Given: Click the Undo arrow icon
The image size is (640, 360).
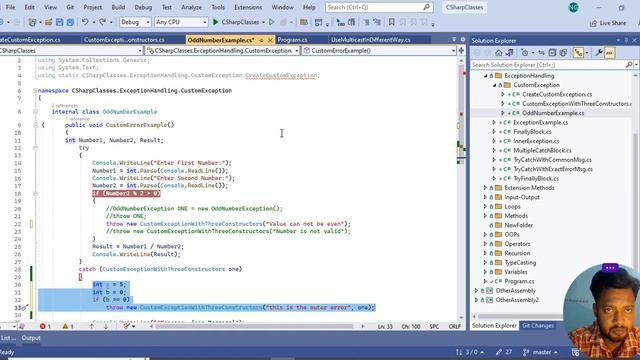Looking at the screenshot, I should [85, 22].
